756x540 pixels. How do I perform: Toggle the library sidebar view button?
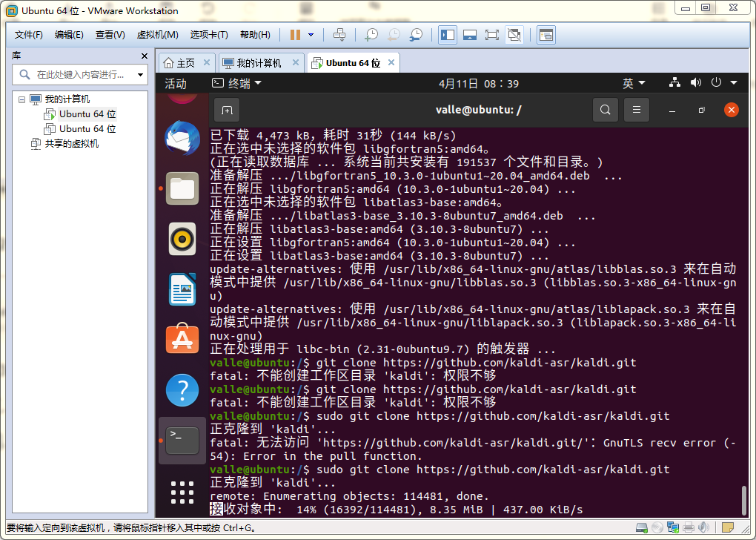[x=448, y=35]
